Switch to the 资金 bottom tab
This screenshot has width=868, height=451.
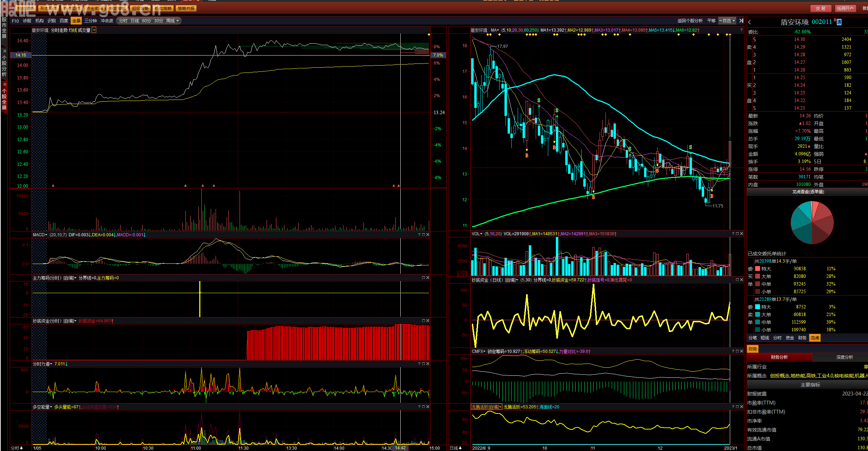[790, 338]
